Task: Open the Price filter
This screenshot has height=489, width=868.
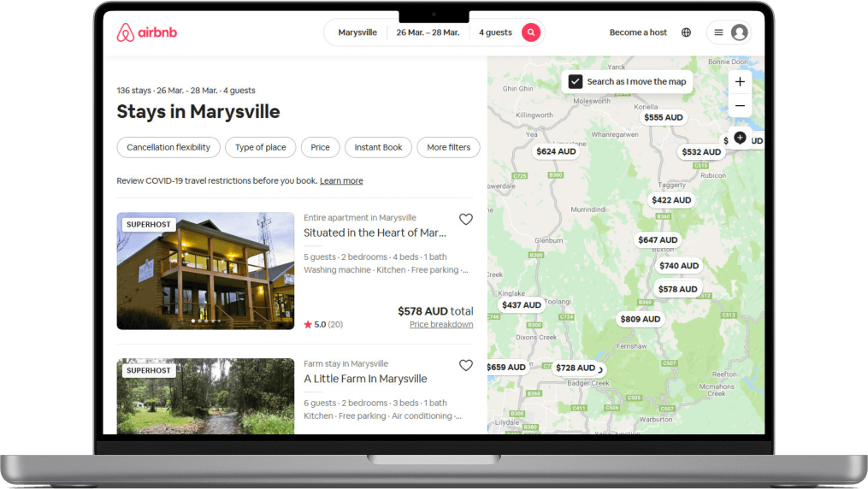Action: point(320,147)
